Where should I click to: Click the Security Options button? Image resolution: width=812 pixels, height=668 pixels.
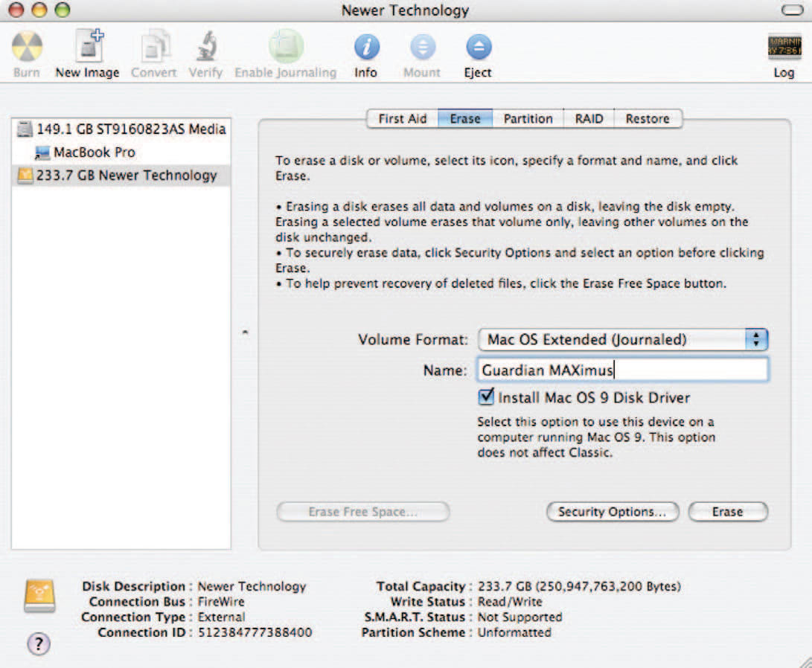[x=612, y=512]
